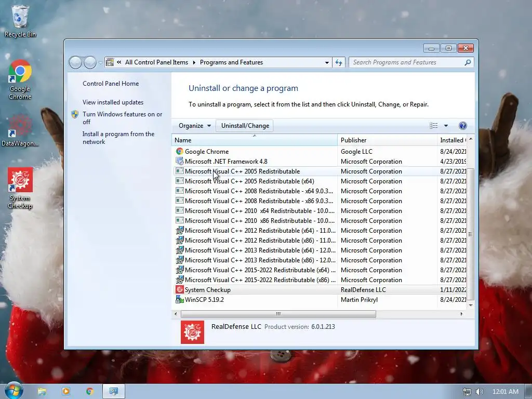The height and width of the screenshot is (399, 532).
Task: Open System Checkup desktop shortcut
Action: coord(20,188)
